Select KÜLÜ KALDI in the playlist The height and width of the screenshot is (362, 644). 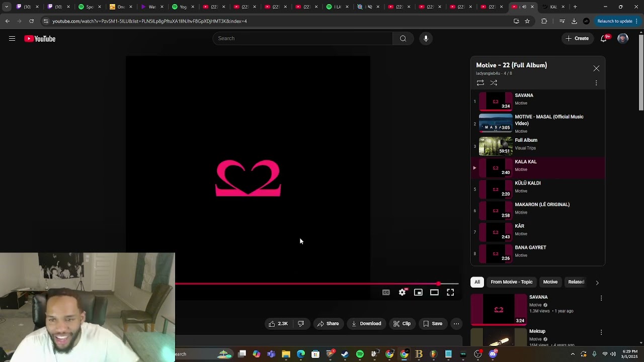coord(537,189)
